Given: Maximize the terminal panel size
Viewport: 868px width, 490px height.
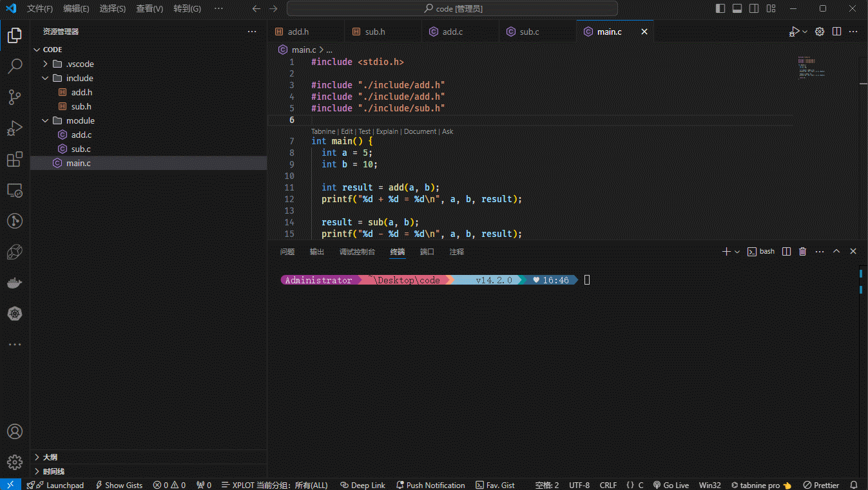Looking at the screenshot, I should tap(836, 252).
